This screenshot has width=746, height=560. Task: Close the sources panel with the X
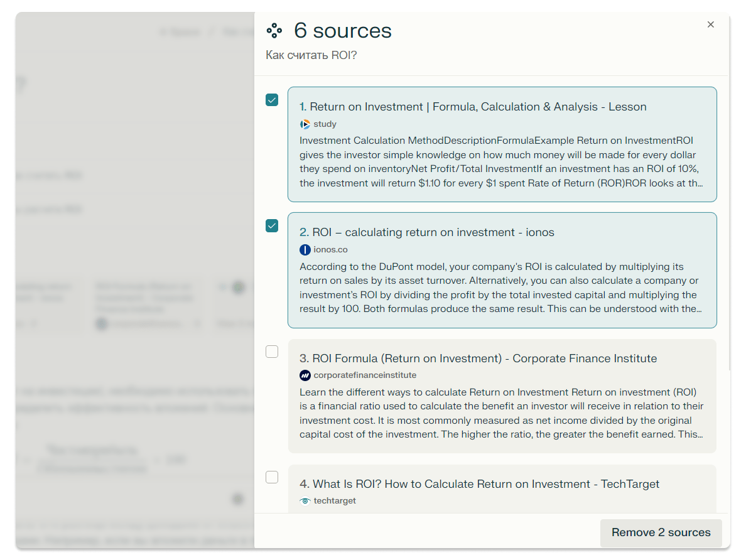pos(710,24)
